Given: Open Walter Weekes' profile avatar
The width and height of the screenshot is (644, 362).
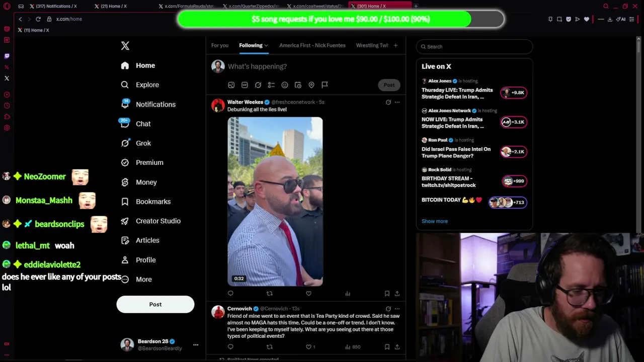Looking at the screenshot, I should 218,106.
